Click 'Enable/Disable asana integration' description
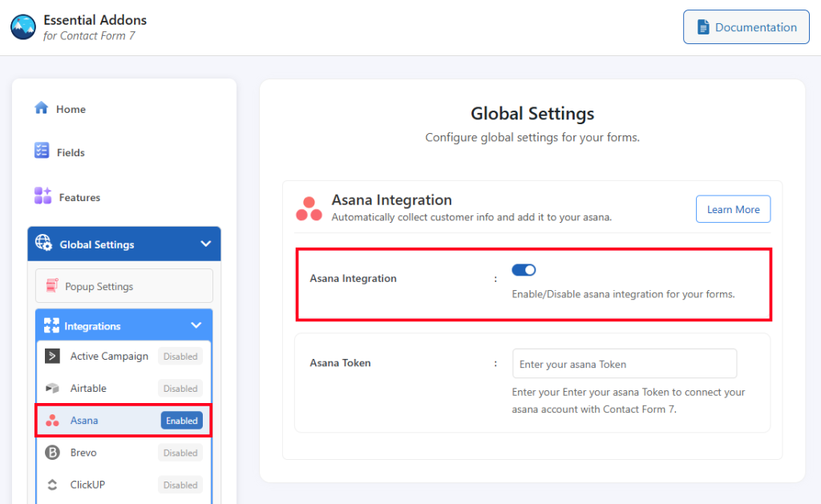Screen dimensions: 821x504 click(x=623, y=294)
